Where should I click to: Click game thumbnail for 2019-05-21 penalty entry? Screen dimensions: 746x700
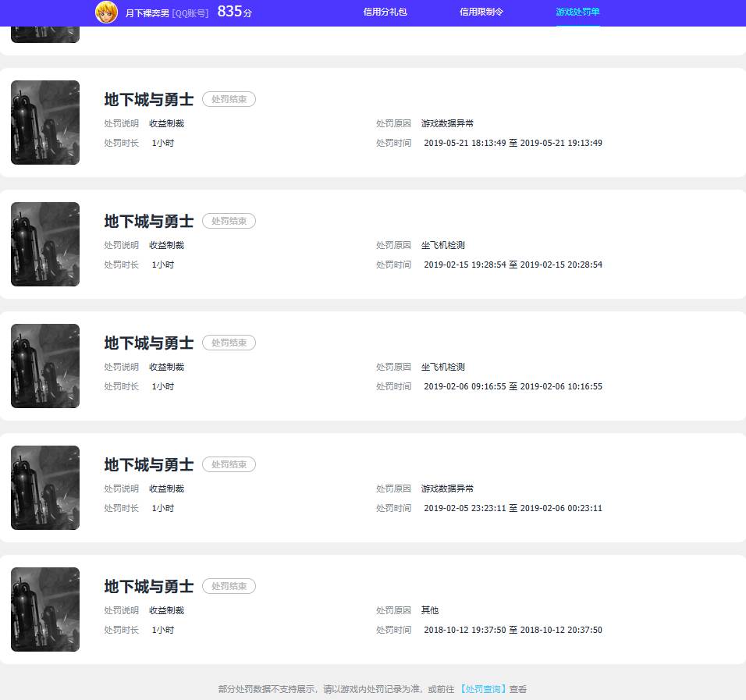[x=45, y=123]
